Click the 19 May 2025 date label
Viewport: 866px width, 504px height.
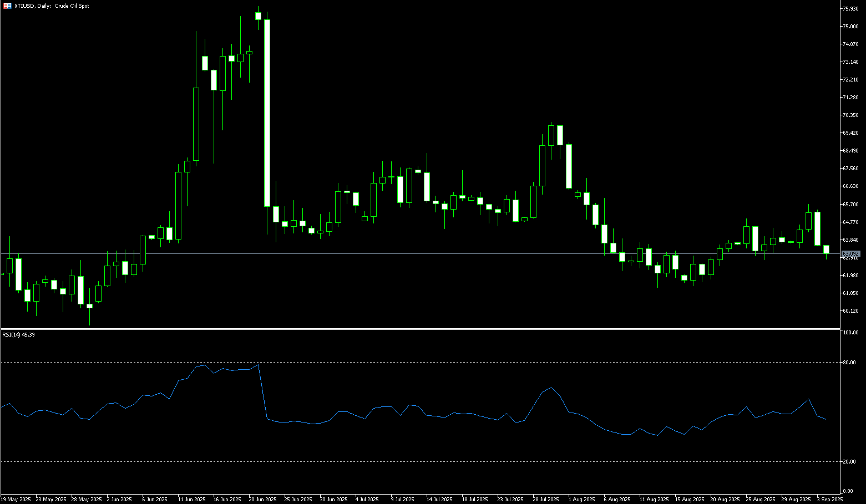coord(16,500)
